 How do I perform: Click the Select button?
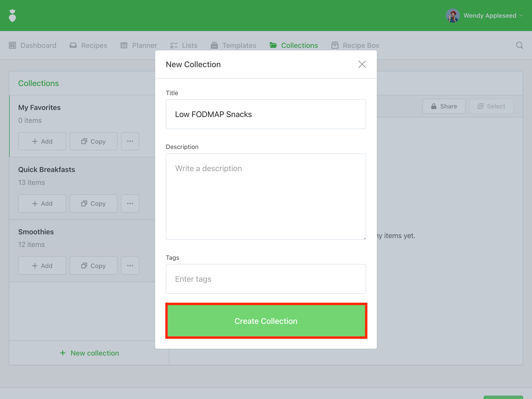pyautogui.click(x=491, y=106)
